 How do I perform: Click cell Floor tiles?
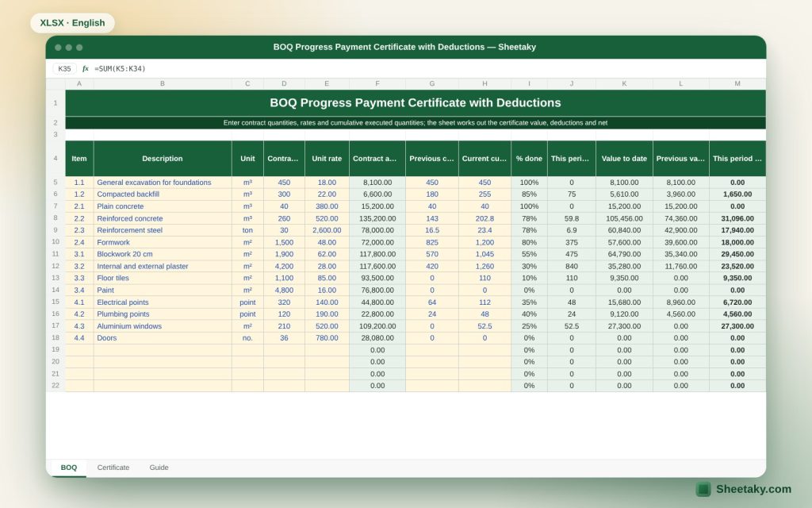tap(163, 278)
